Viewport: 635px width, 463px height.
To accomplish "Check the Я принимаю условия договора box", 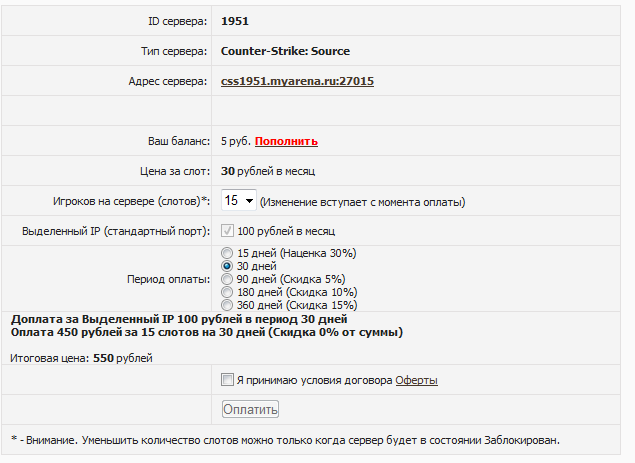I will pyautogui.click(x=227, y=380).
